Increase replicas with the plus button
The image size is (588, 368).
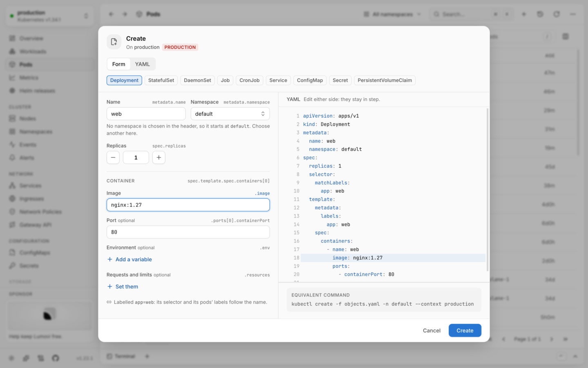[x=159, y=158]
